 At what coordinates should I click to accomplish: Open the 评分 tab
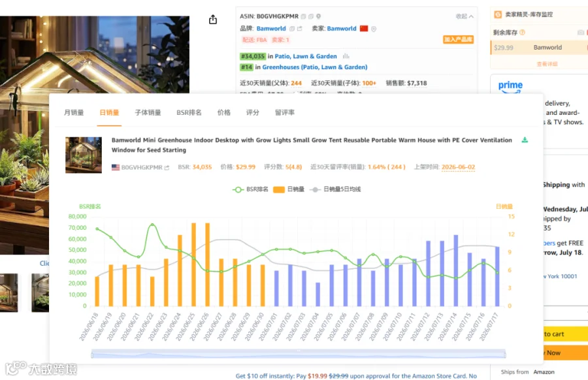[x=253, y=112]
